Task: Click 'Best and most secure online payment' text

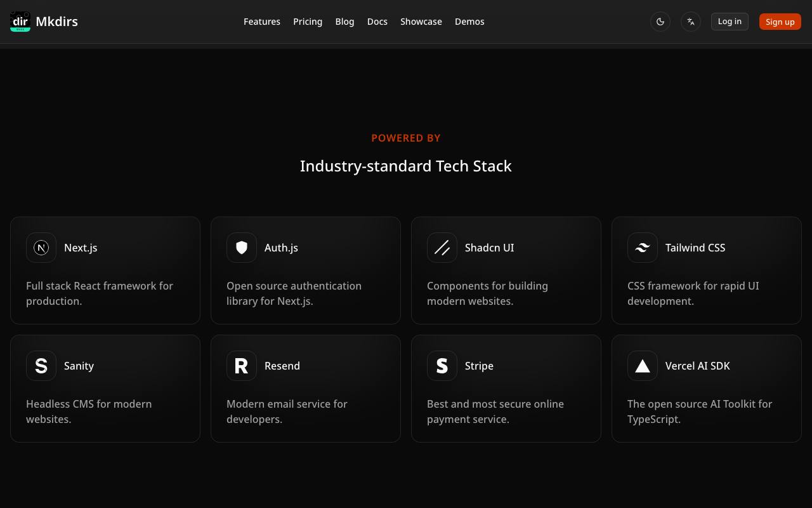Action: pos(495,411)
